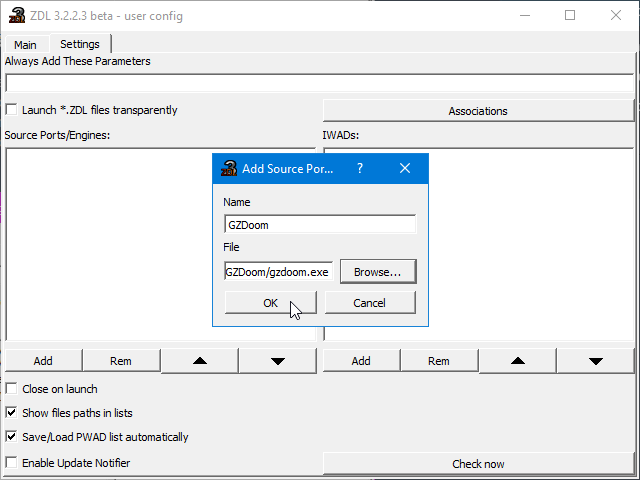This screenshot has width=640, height=480.
Task: Click the Name field containing GZDoom
Action: (319, 225)
